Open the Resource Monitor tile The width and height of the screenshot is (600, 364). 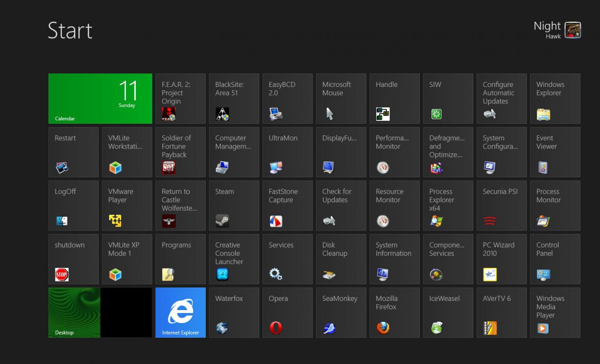pyautogui.click(x=395, y=206)
